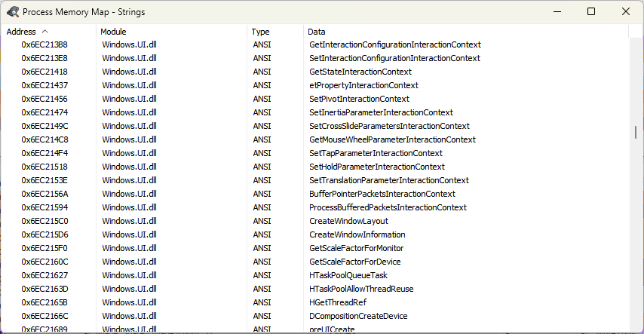Click the Module column header
This screenshot has height=334, width=644.
point(114,32)
